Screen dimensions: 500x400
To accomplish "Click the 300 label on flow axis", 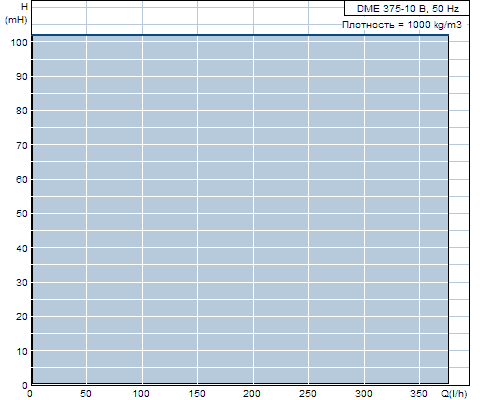I will [363, 394].
